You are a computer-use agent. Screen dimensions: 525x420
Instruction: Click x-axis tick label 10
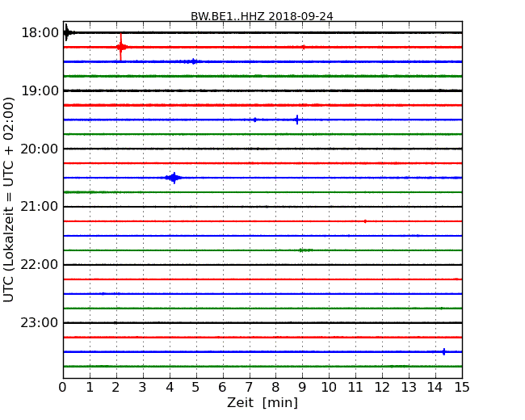click(329, 388)
